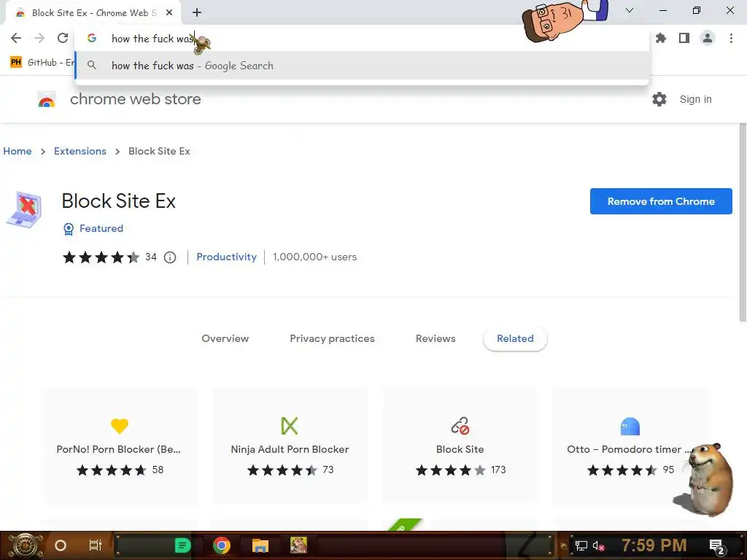Choose the 'how the fuck was' Google Search suggestion
The height and width of the screenshot is (560, 747).
(x=362, y=66)
